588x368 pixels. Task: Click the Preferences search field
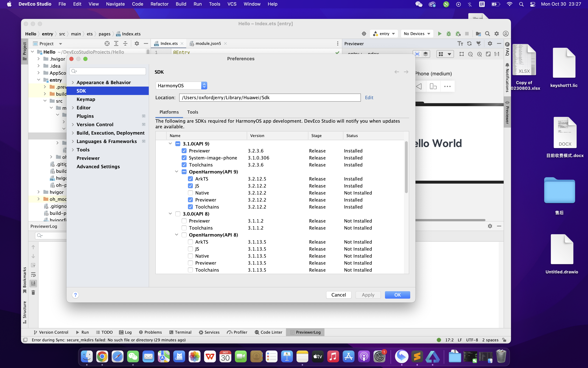coord(108,71)
